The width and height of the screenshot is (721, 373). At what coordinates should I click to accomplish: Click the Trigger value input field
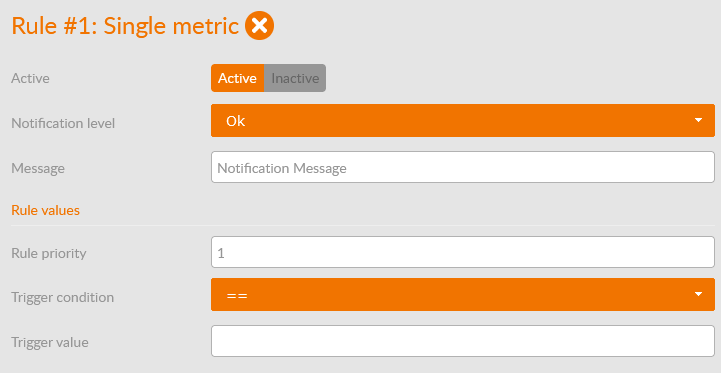click(463, 341)
